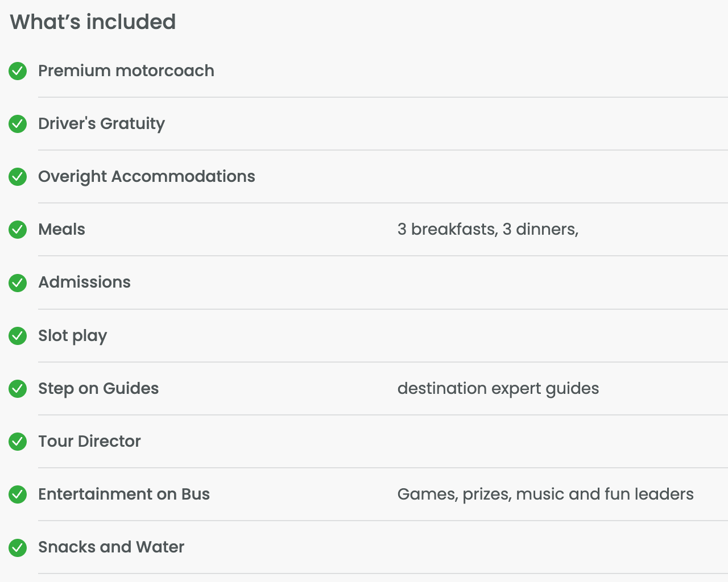Click the green check beside Tour Director
Viewport: 728px width, 582px height.
[18, 442]
